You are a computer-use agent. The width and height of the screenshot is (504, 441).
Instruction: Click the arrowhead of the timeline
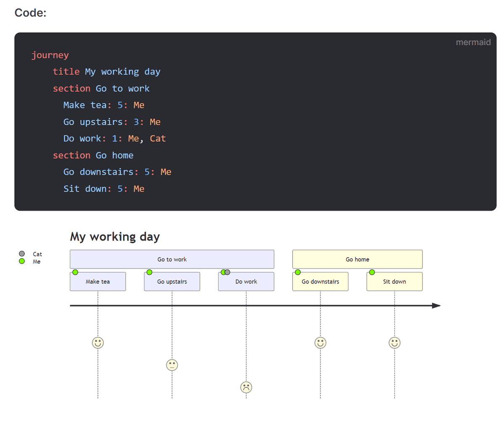(x=436, y=306)
